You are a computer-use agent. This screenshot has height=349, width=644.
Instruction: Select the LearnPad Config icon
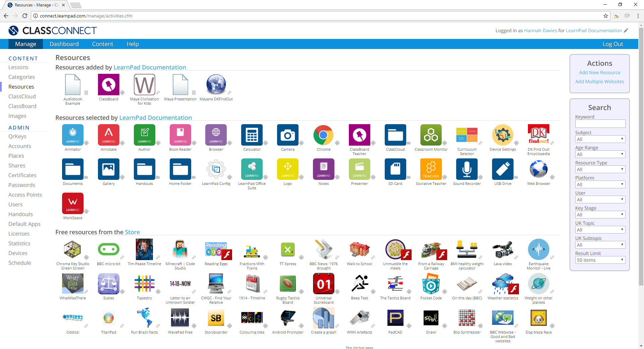pos(216,169)
